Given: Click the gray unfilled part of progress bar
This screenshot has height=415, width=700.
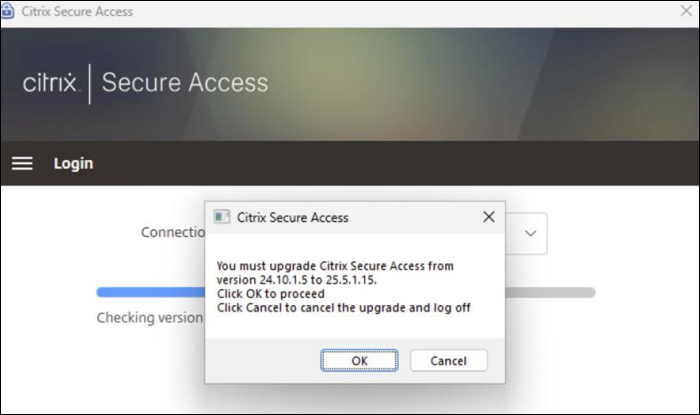Looking at the screenshot, I should point(550,292).
